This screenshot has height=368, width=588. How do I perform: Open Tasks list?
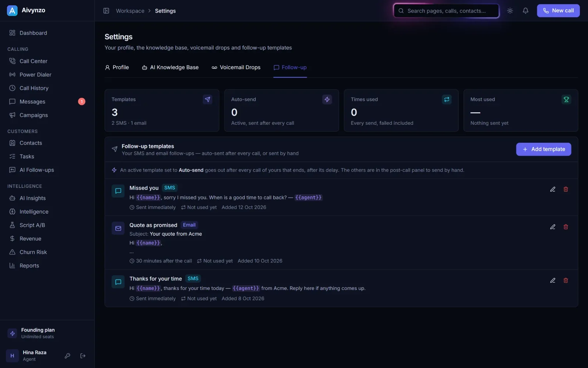click(47, 156)
